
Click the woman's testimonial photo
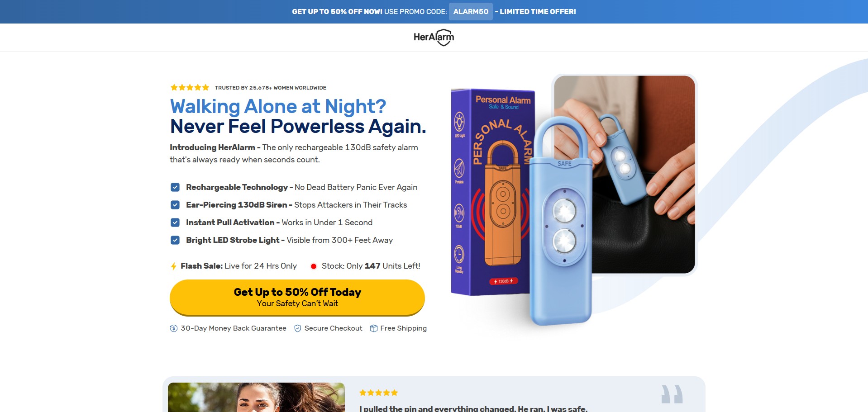click(256, 397)
